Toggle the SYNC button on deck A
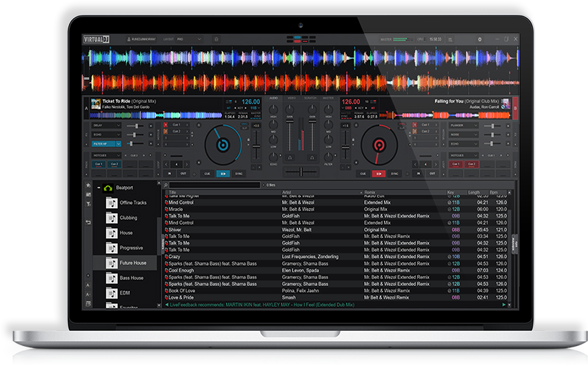This screenshot has height=366, width=588. (239, 174)
